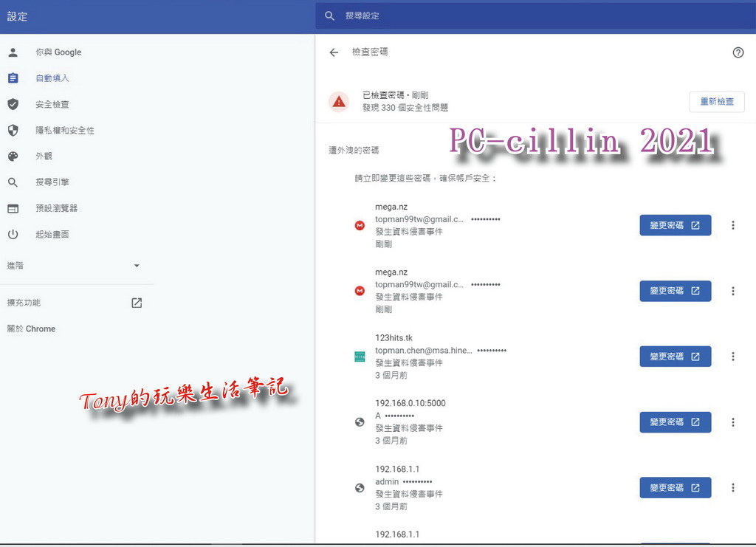Click 變更密碼 for 123hits.tk
Screen dimensions: 756x547
pyautogui.click(x=675, y=356)
